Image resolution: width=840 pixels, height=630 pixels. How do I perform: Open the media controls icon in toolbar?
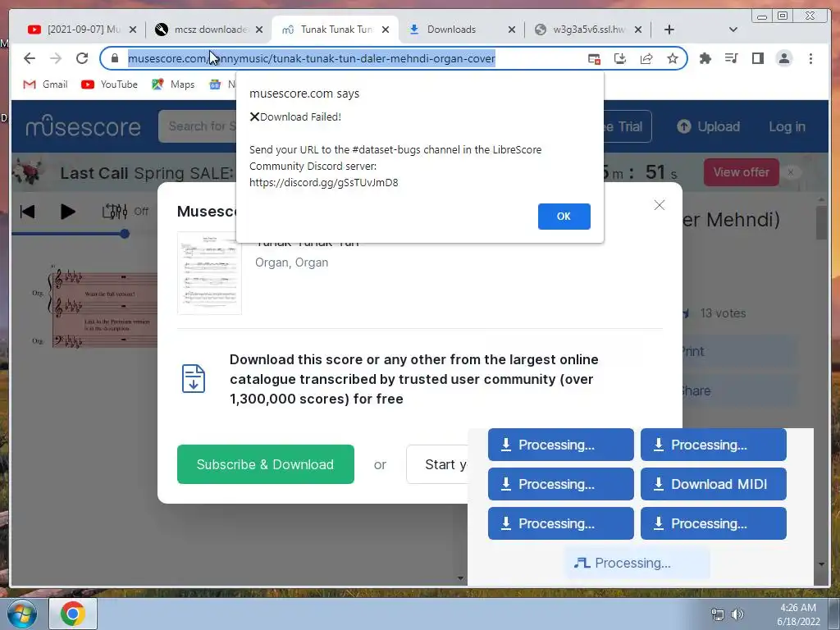coord(731,58)
